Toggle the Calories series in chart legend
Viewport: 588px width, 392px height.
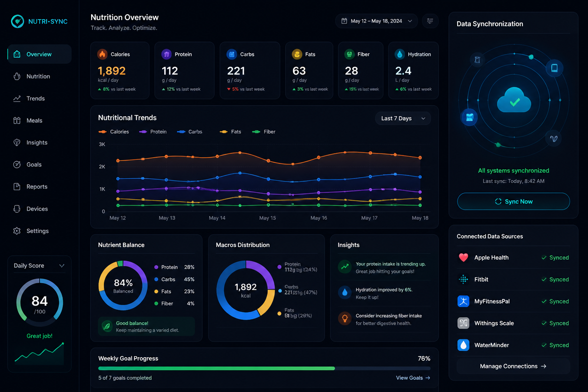(114, 132)
